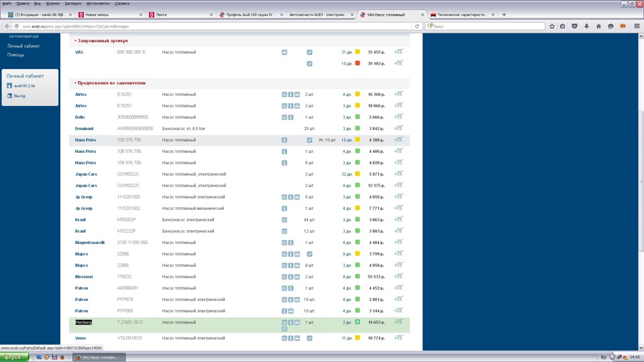Switch to the Автозапчасти AUDI tab
This screenshot has width=644, height=362.
(x=321, y=15)
